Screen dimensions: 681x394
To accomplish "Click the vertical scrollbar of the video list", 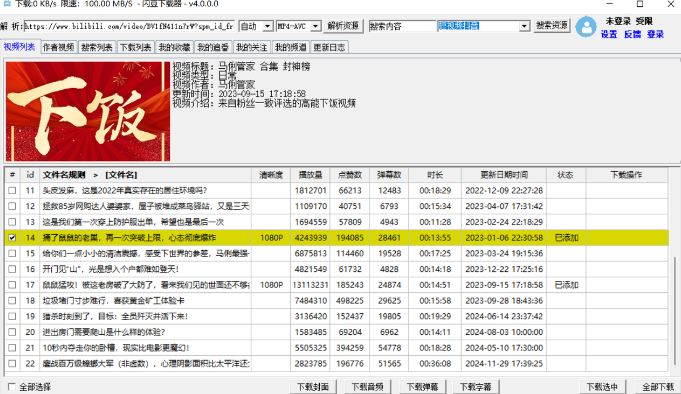I will [x=674, y=311].
